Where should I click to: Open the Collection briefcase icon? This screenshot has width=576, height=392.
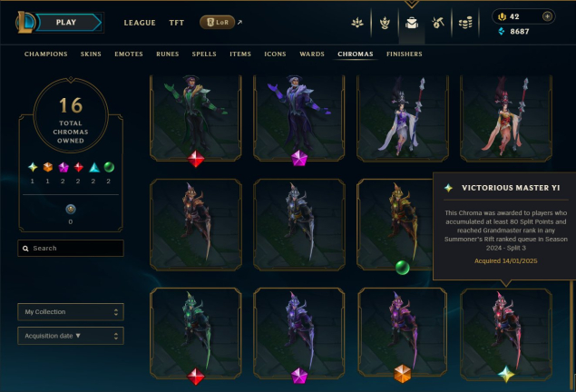point(412,24)
